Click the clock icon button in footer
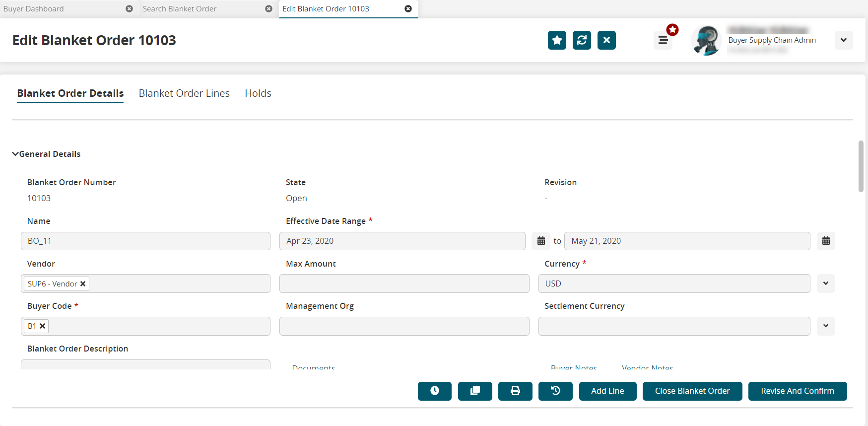The height and width of the screenshot is (426, 868). tap(435, 391)
